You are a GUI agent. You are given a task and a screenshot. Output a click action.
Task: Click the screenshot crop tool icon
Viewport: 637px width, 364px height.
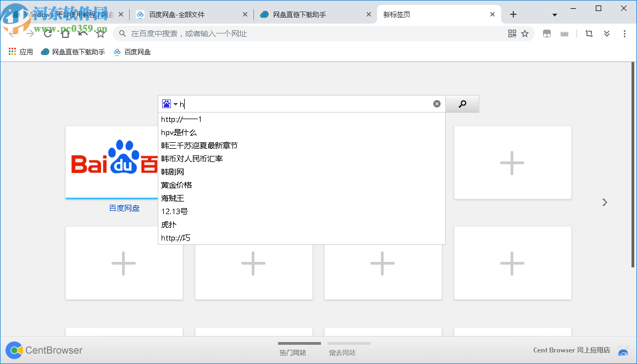coord(589,33)
